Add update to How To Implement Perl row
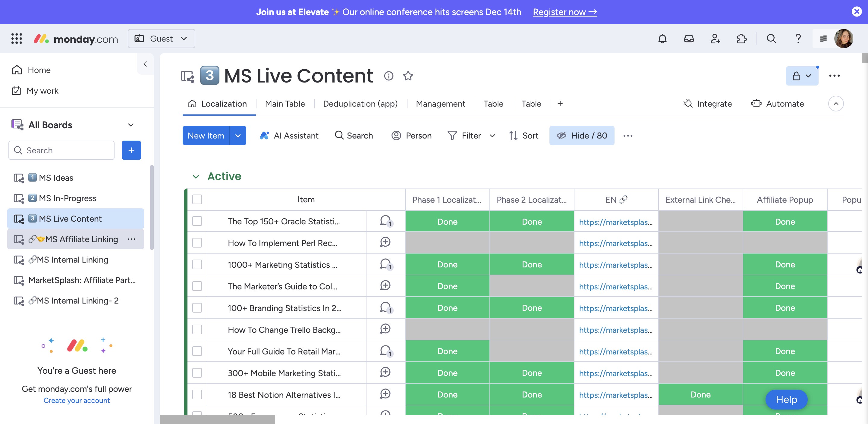 (385, 242)
